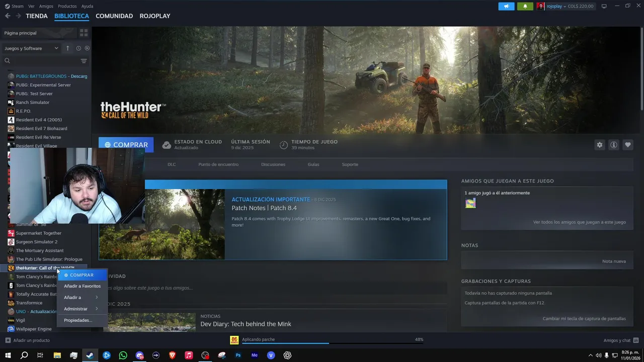Open the DLC game tab
Viewport: 644px width, 362px height.
pyautogui.click(x=172, y=164)
